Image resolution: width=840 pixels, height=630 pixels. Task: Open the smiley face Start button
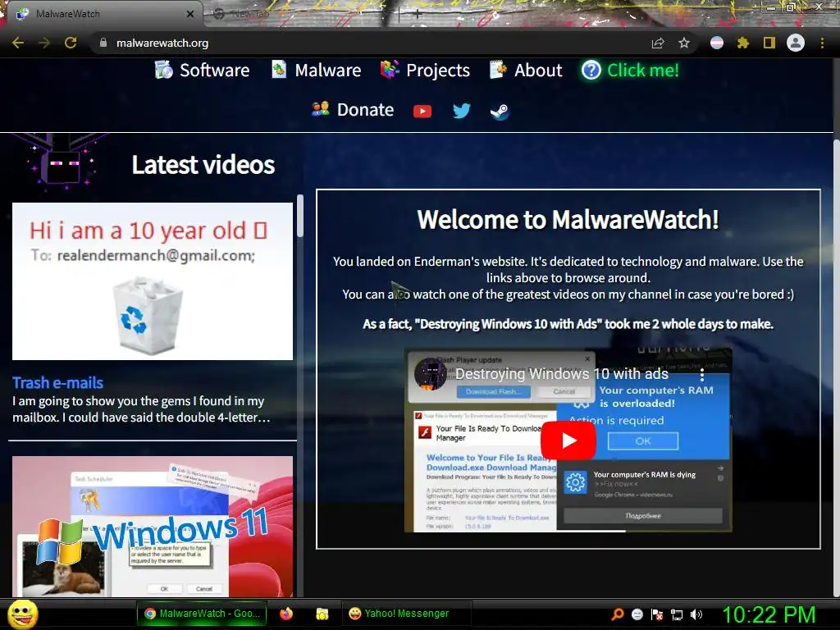22,614
